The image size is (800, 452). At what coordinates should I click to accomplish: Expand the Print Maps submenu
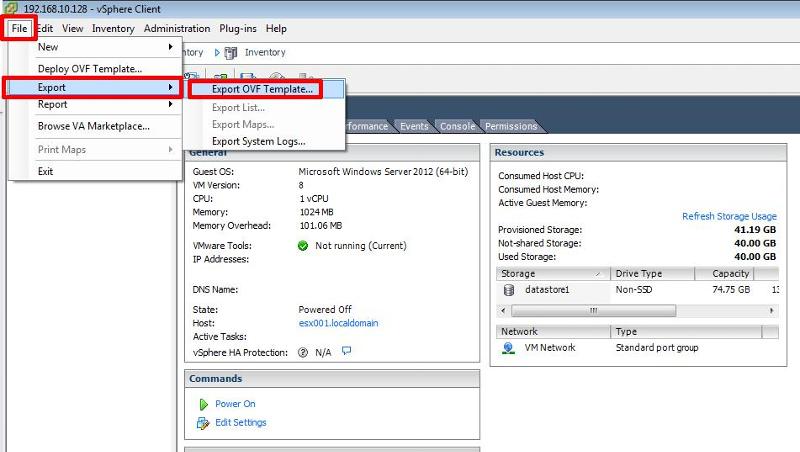[x=95, y=149]
